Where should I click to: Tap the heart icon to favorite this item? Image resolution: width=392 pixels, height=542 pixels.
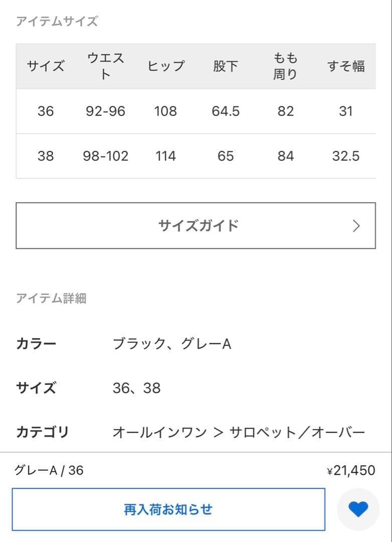[x=356, y=509]
